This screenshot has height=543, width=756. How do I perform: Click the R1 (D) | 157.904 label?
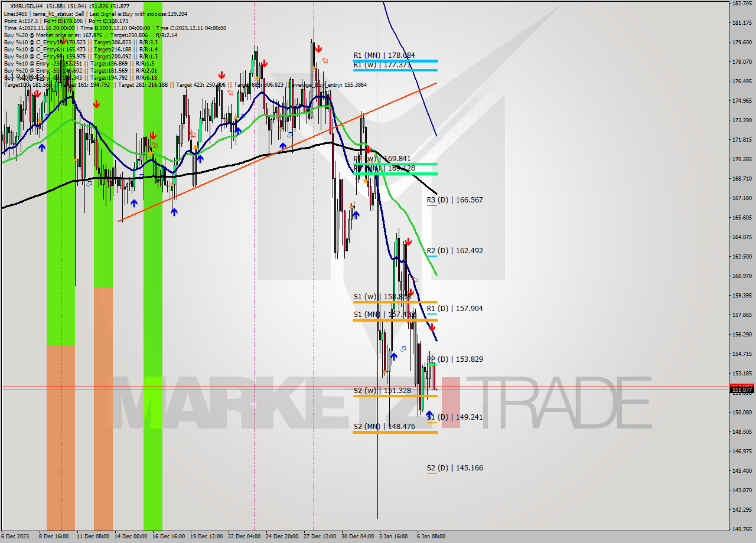455,309
